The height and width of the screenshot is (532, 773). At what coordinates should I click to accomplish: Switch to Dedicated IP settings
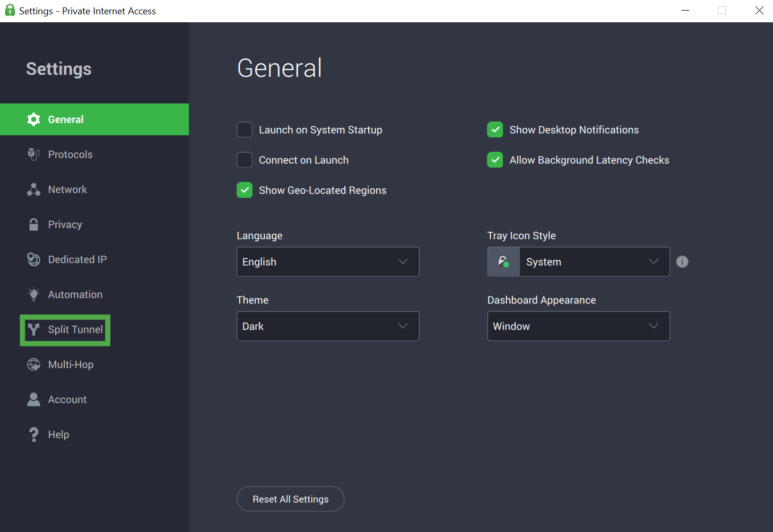coord(94,259)
